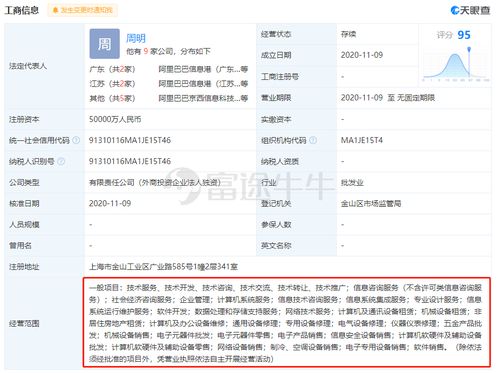The width and height of the screenshot is (499, 373).
Task: Click help icon next to 统一社会信用代码
Action: (76, 140)
